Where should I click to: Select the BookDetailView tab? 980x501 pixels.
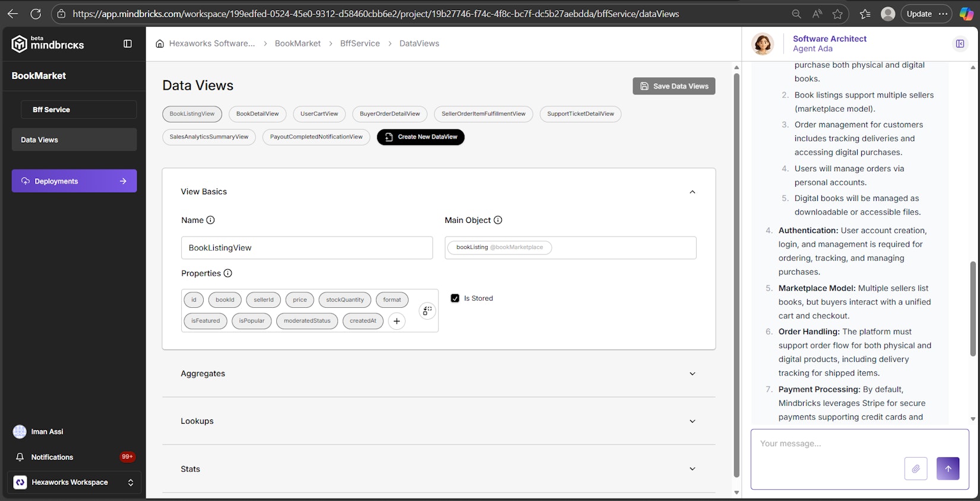pos(257,114)
